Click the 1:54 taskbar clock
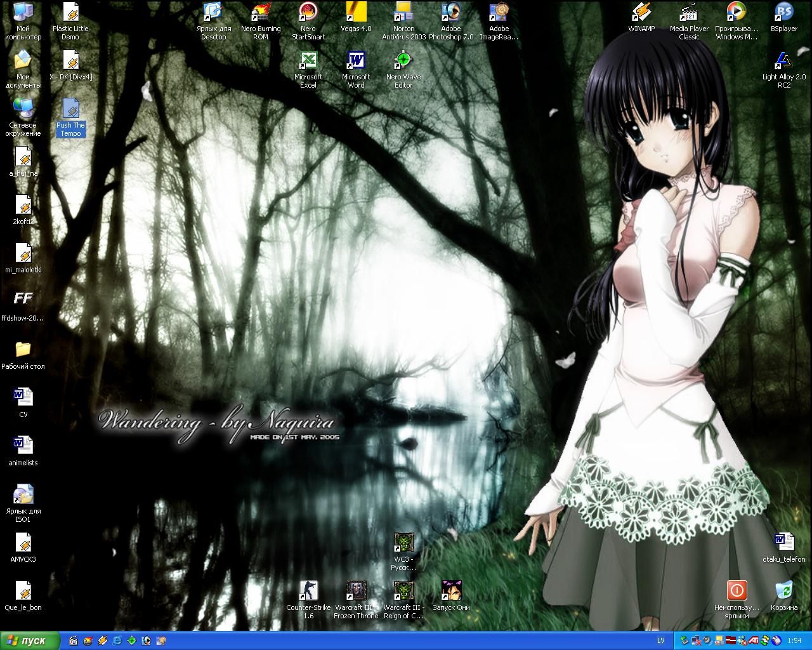 [794, 640]
